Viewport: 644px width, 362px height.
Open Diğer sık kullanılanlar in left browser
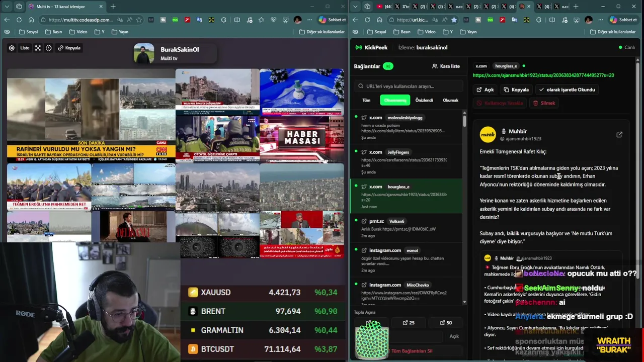322,32
